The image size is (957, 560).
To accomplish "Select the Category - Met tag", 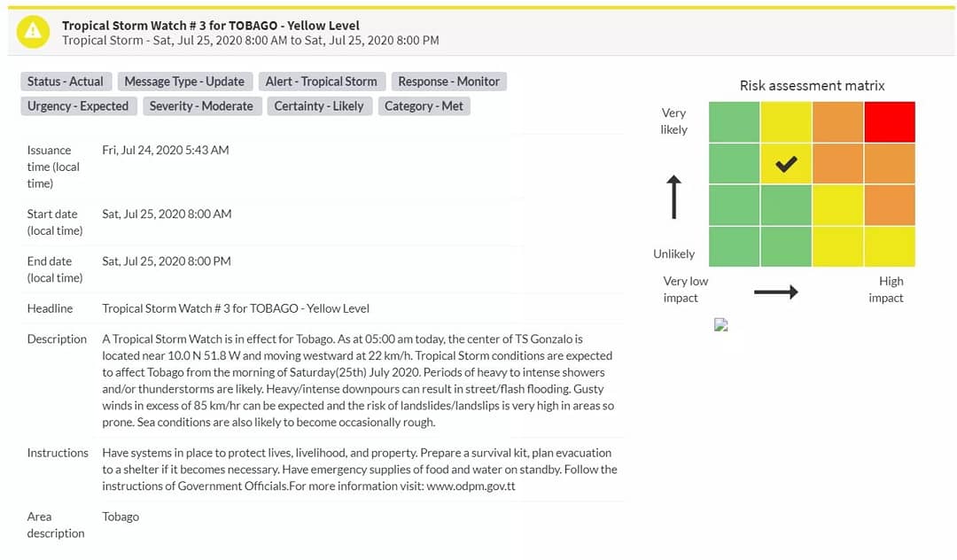I will coord(424,106).
